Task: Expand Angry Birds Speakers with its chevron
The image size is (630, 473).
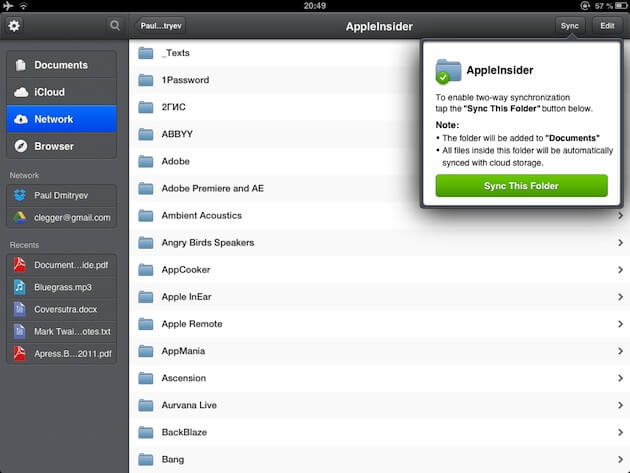Action: [x=620, y=243]
